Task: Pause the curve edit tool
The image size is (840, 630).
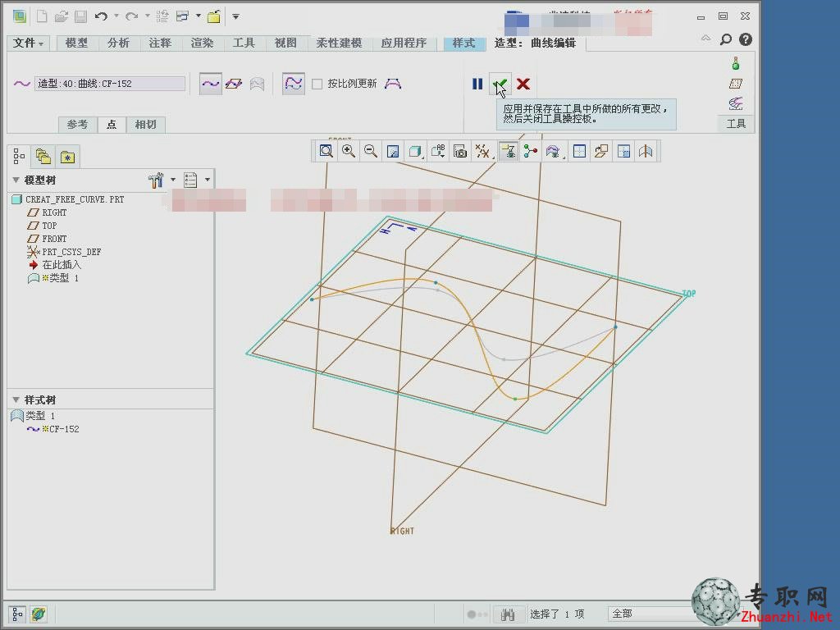Action: (x=477, y=84)
